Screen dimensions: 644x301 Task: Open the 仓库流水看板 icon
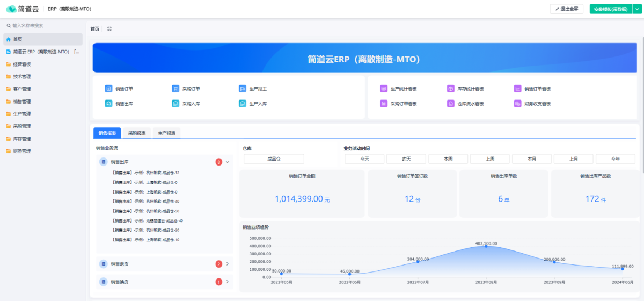[x=451, y=104]
